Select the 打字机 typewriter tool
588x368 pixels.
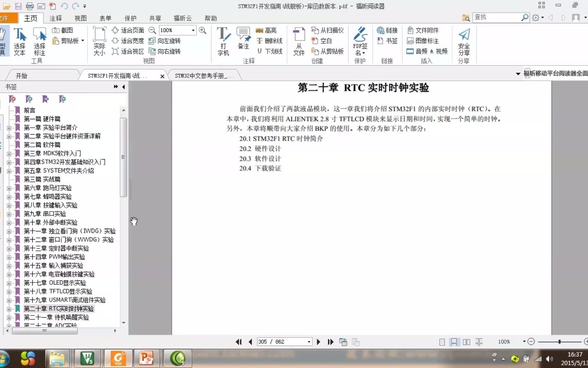tap(224, 41)
